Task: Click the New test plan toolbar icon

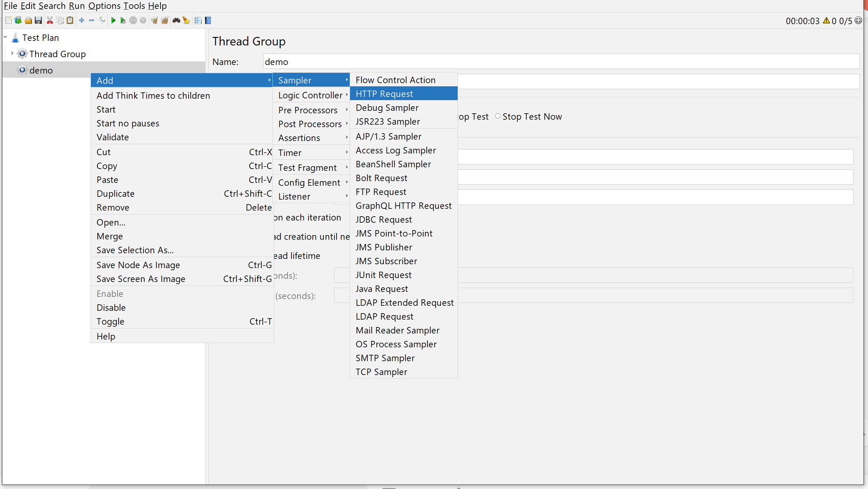Action: pyautogui.click(x=9, y=21)
